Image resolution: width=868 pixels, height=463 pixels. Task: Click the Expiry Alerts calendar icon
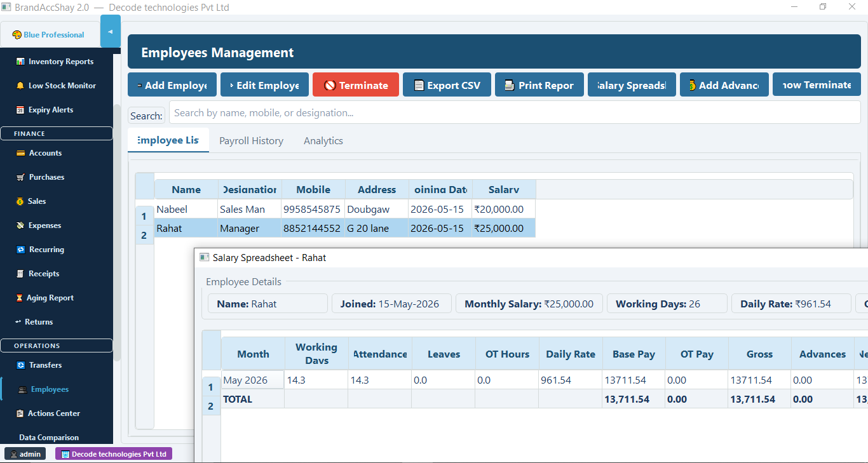coord(20,110)
